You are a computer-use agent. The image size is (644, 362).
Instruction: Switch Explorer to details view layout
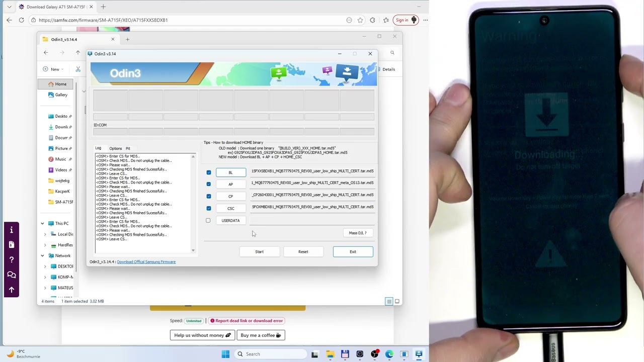(x=389, y=301)
